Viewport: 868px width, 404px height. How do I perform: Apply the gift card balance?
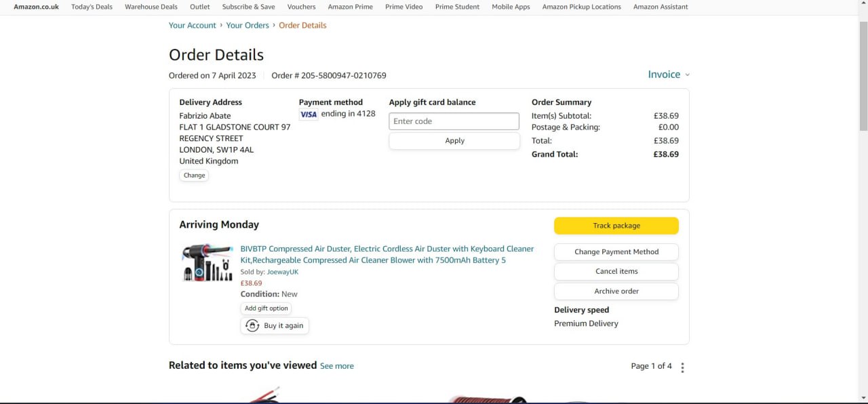(x=454, y=141)
